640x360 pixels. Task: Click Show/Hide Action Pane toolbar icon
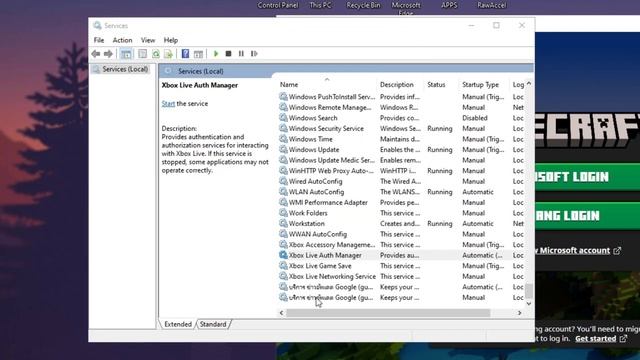[x=198, y=53]
